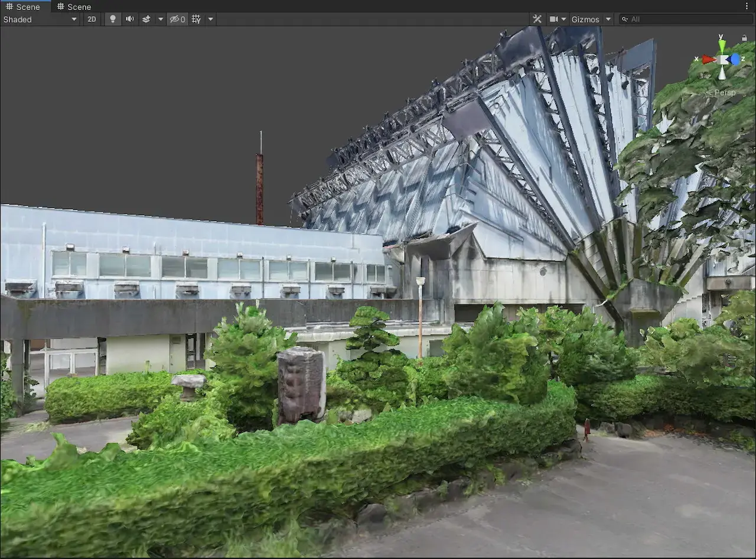Screen dimensions: 756x559
Task: Toggle scene lighting with the lightbulb icon
Action: click(113, 19)
